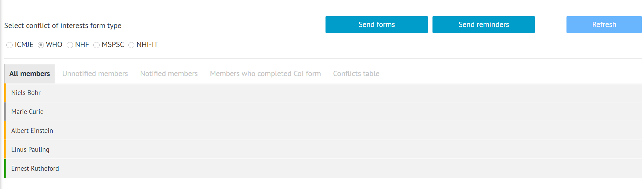Refresh the members list
Viewport: 644px width, 189px height.
(x=604, y=25)
